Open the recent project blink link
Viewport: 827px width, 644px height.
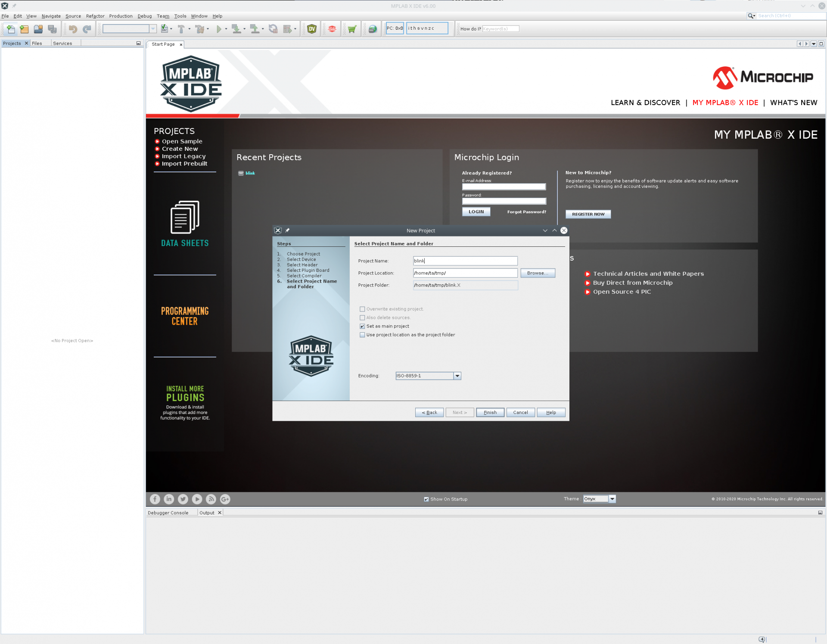250,173
